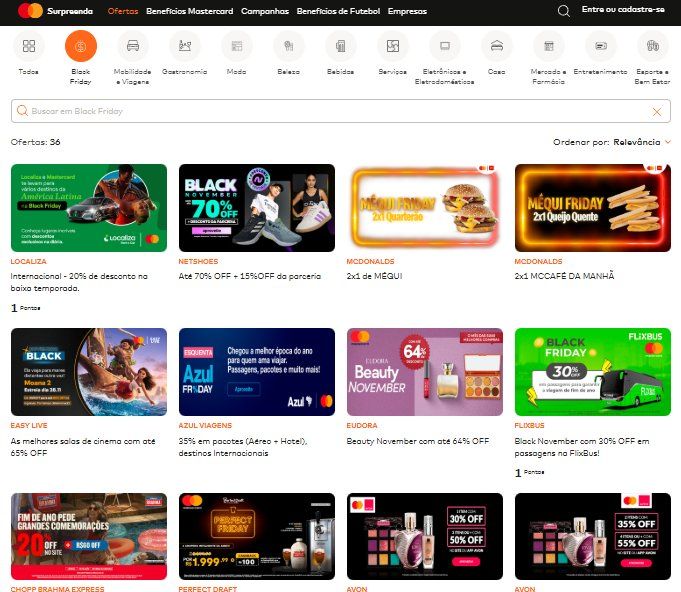
Task: Click the EASY LIVE brand label
Action: tap(29, 426)
